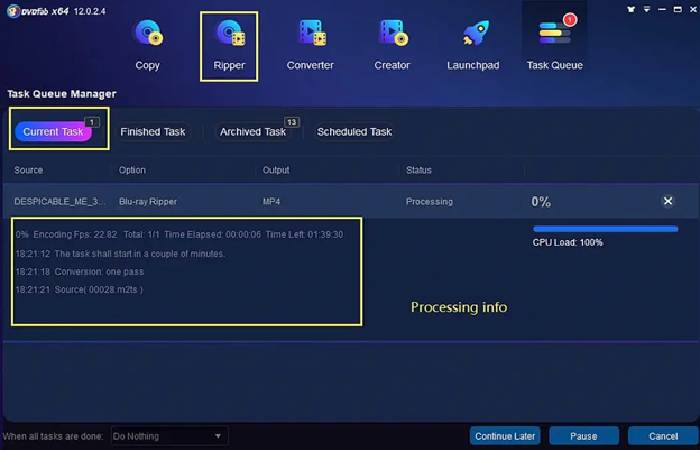Screen dimensions: 700x450
Task: Click the 'CPU Load: 100%' text
Action: (567, 242)
